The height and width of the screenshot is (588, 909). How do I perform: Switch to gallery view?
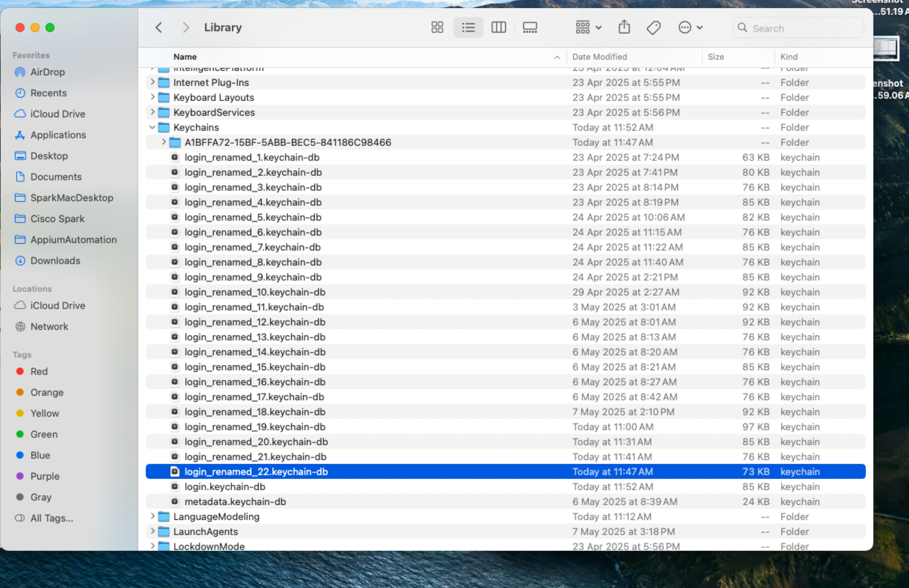[x=529, y=28]
